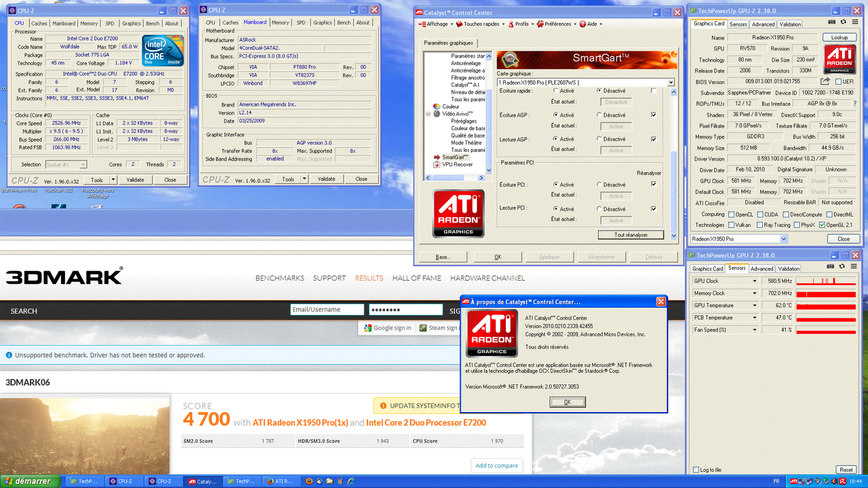Click the ATI tray icon in system tray
This screenshot has width=868, height=488.
click(x=793, y=481)
